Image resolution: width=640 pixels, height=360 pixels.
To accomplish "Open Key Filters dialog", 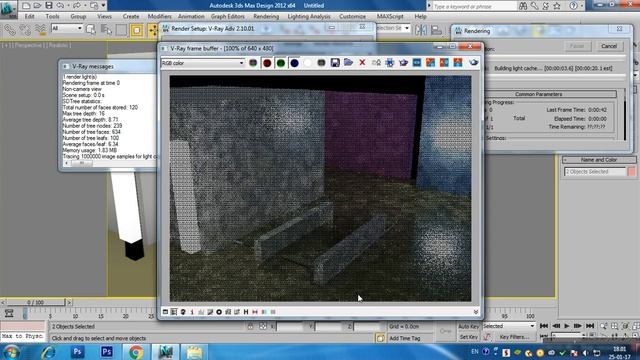I will point(514,337).
